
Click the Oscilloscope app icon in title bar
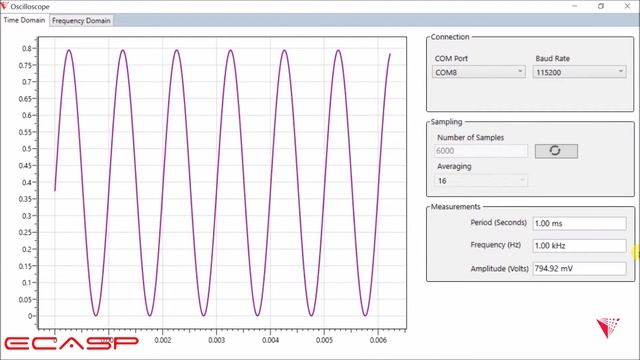4,6
